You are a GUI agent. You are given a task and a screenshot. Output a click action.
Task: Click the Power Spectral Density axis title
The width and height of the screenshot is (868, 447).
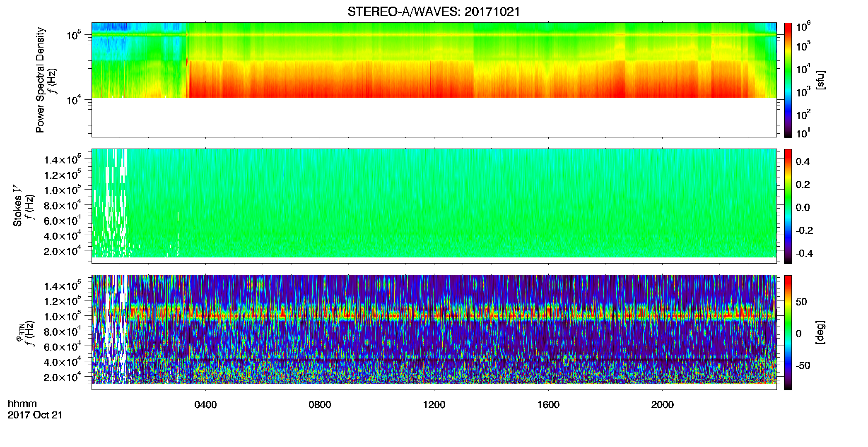click(x=40, y=80)
